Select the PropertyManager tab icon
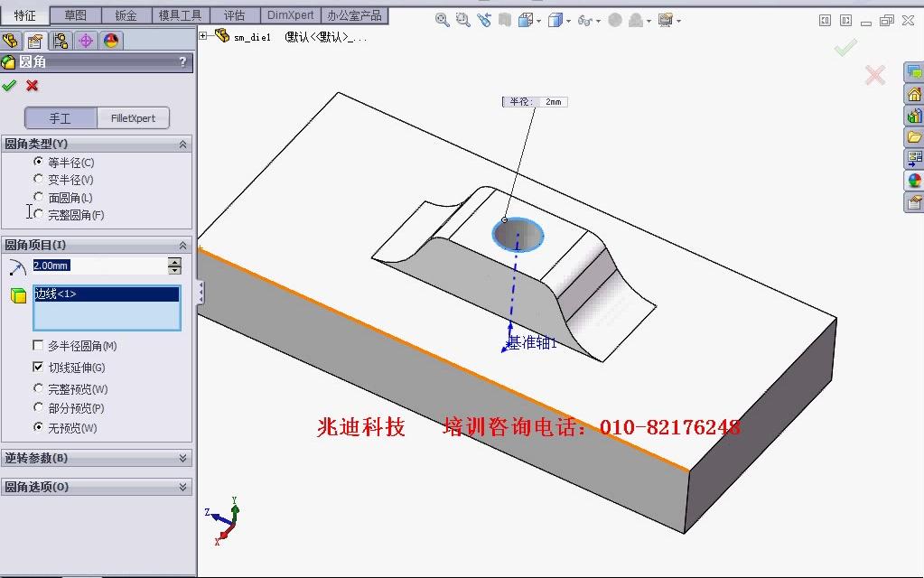The image size is (924, 578). 34,40
